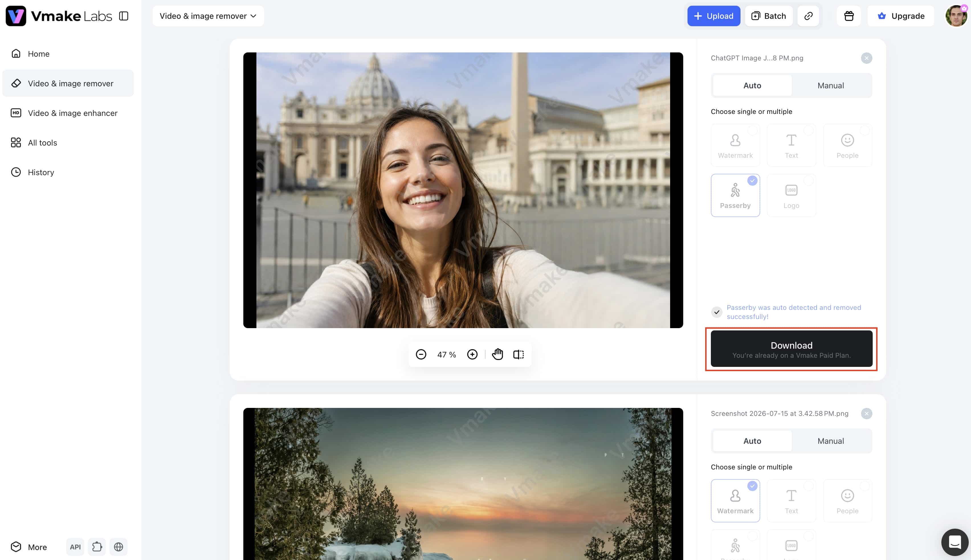Image resolution: width=971 pixels, height=560 pixels.
Task: Open History page
Action: coord(68,172)
